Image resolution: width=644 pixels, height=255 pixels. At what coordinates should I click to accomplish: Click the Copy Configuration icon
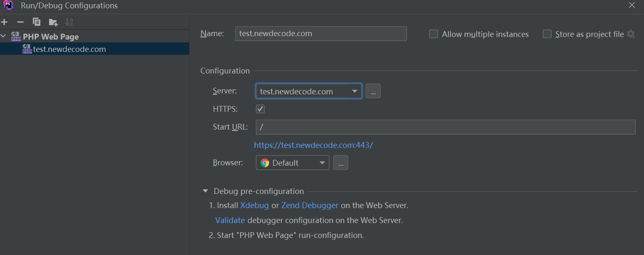coord(37,22)
